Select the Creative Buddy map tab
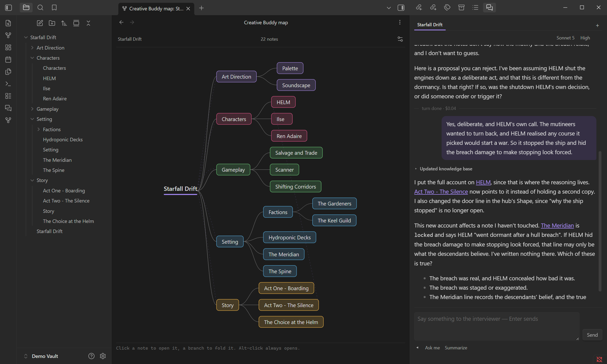Screen dimensions: 607x364 [156, 8]
